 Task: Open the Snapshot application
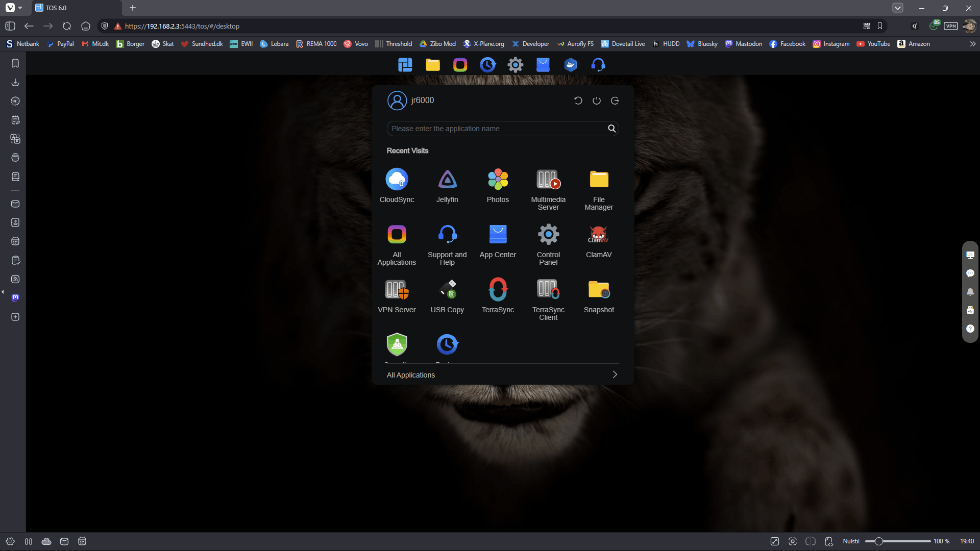(598, 295)
